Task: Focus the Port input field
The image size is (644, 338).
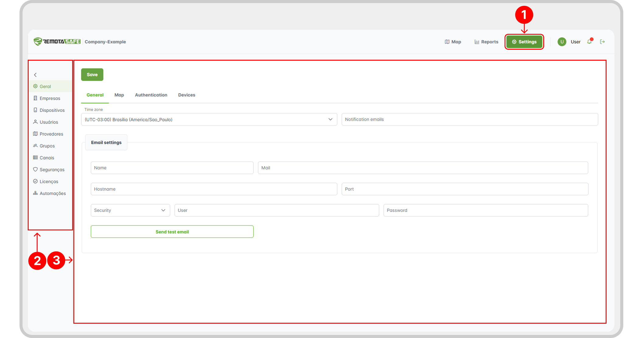Action: click(465, 189)
